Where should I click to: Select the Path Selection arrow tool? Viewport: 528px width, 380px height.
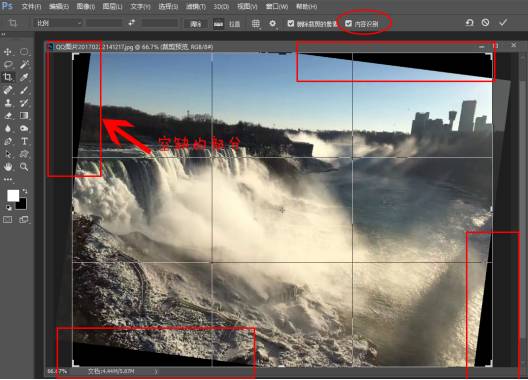pos(7,154)
